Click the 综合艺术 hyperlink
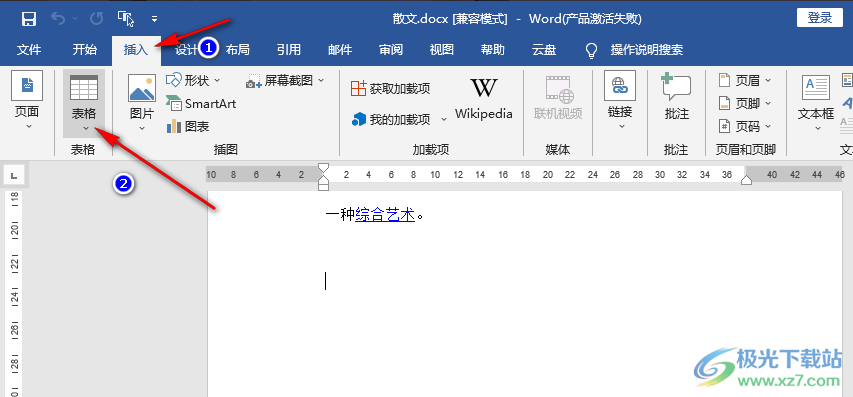The height and width of the screenshot is (397, 853). click(x=385, y=215)
